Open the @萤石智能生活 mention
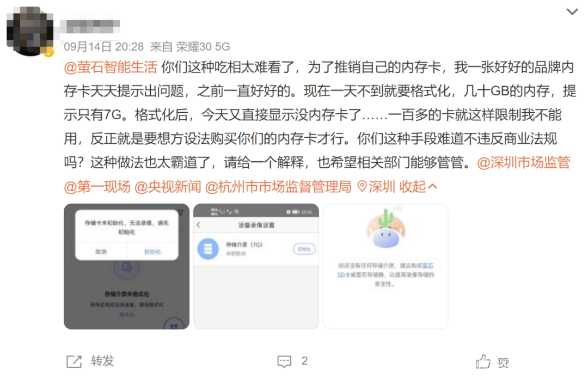The width and height of the screenshot is (588, 378). tap(111, 68)
